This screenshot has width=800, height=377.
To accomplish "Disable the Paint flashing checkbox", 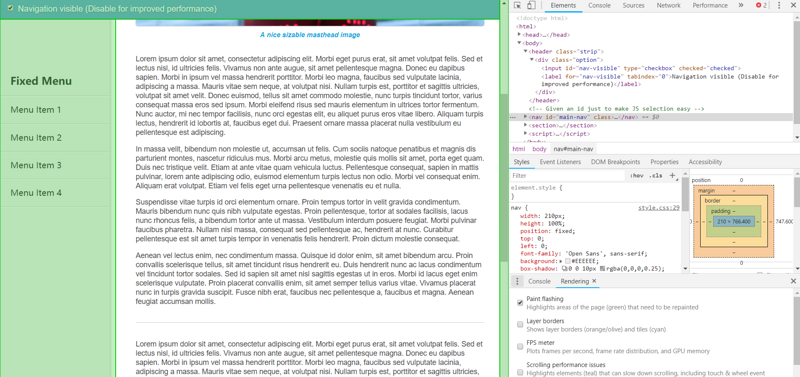I will 520,303.
